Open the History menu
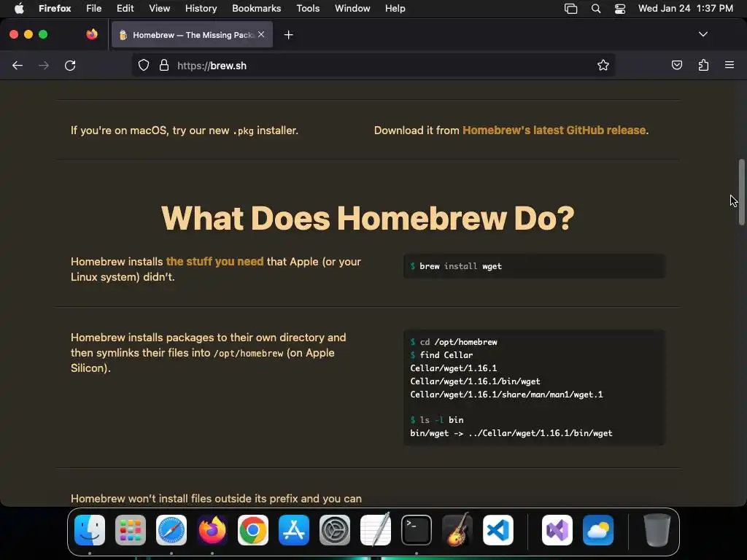The height and width of the screenshot is (560, 747). (201, 9)
